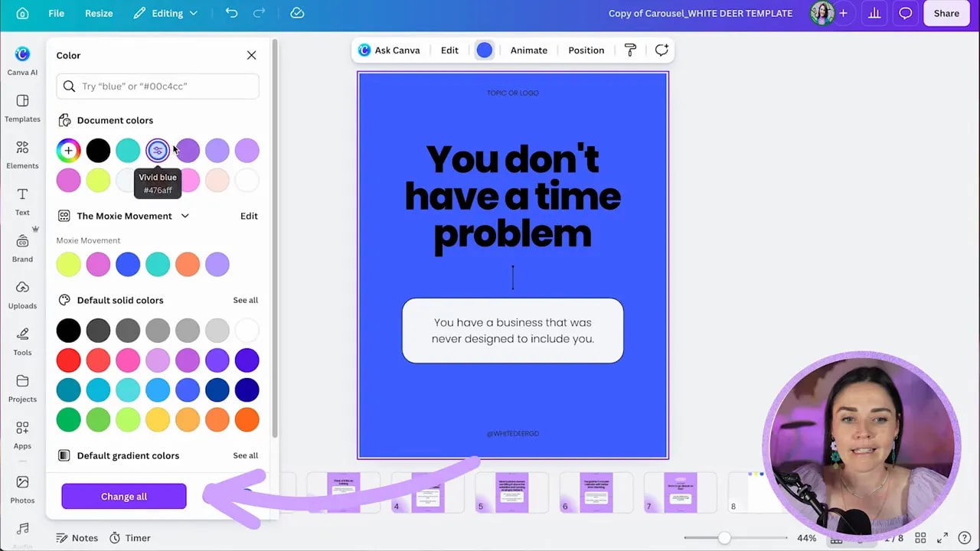Click the color search field

(158, 86)
